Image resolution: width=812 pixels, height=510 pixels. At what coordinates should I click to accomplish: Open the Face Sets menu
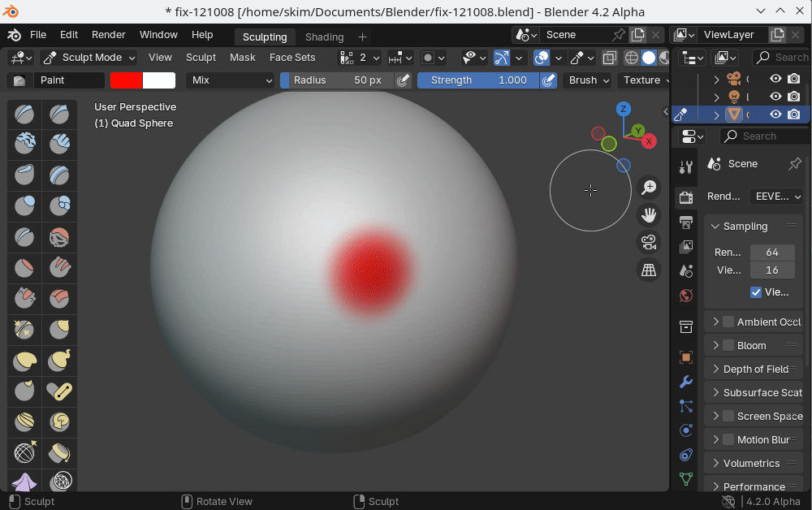tap(292, 58)
